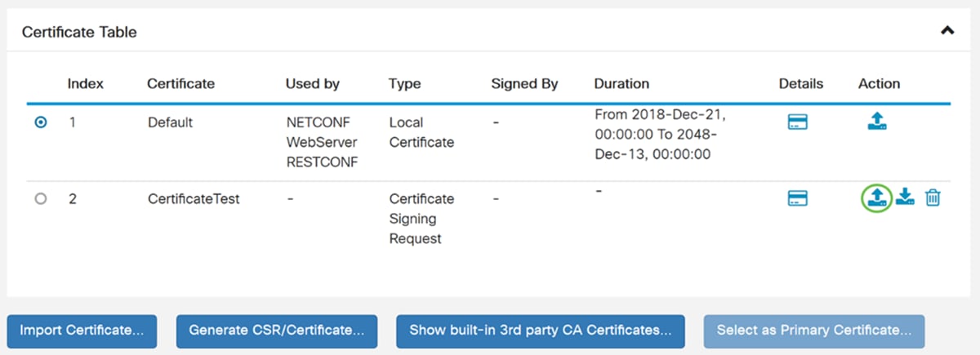Open details icon for Default certificate
Image resolution: width=980 pixels, height=355 pixels.
click(x=797, y=122)
